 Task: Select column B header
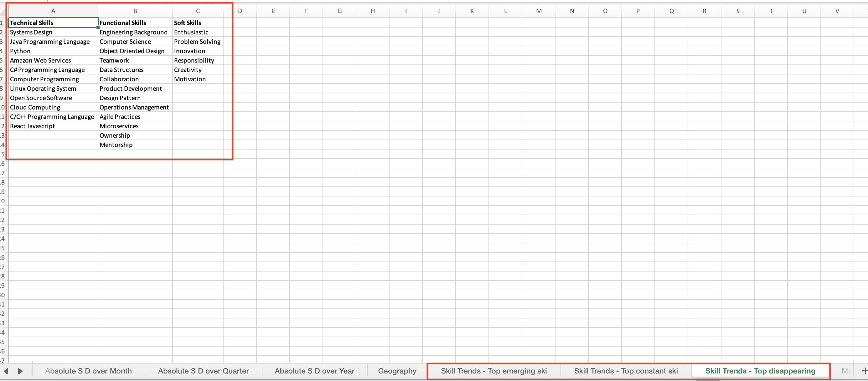[135, 11]
